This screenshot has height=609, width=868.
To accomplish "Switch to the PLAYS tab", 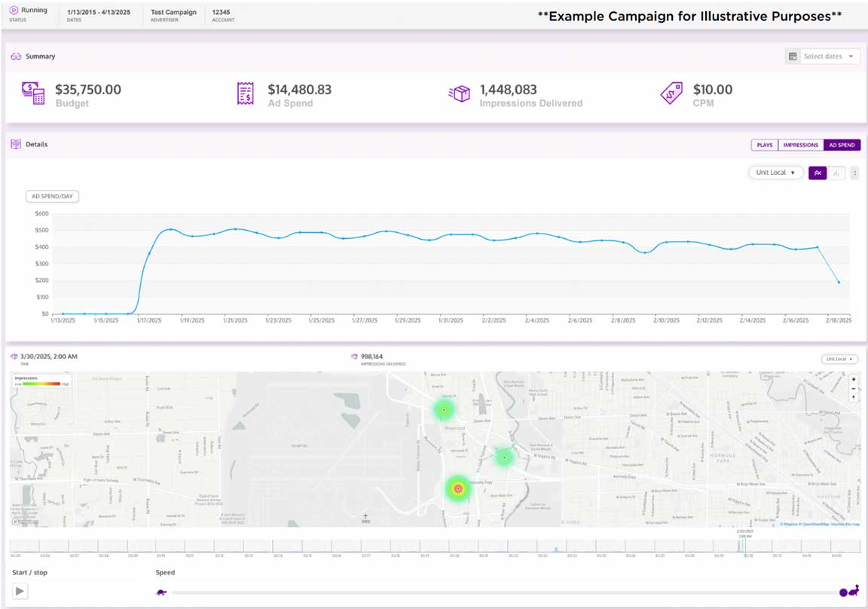I will point(763,145).
